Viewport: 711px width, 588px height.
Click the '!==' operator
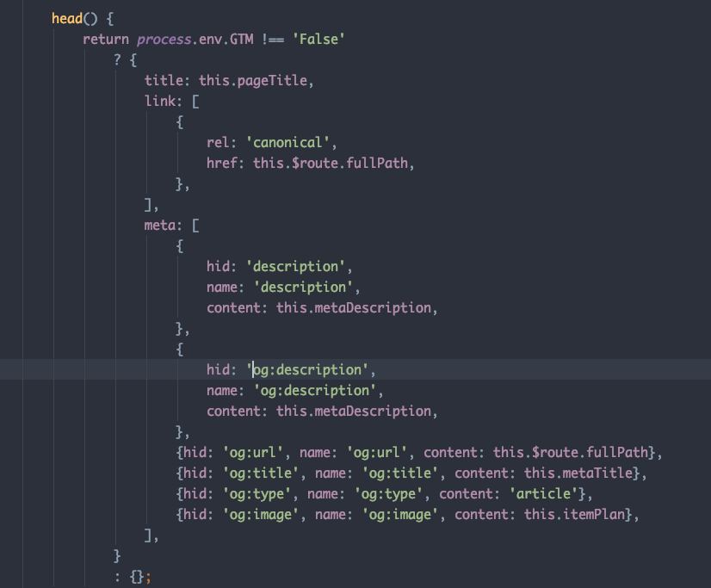273,40
